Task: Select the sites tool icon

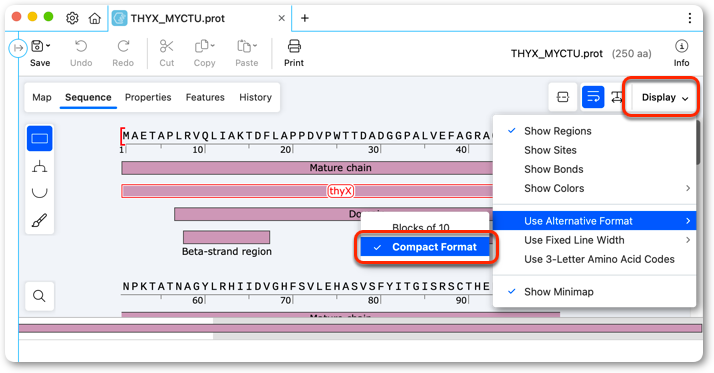Action: coord(40,167)
